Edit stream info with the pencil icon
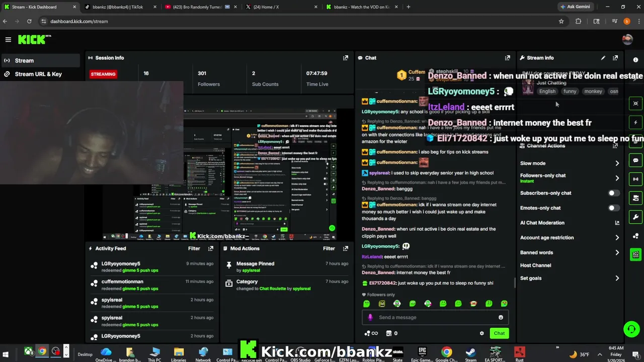Viewport: 644px width, 362px height. tap(603, 58)
